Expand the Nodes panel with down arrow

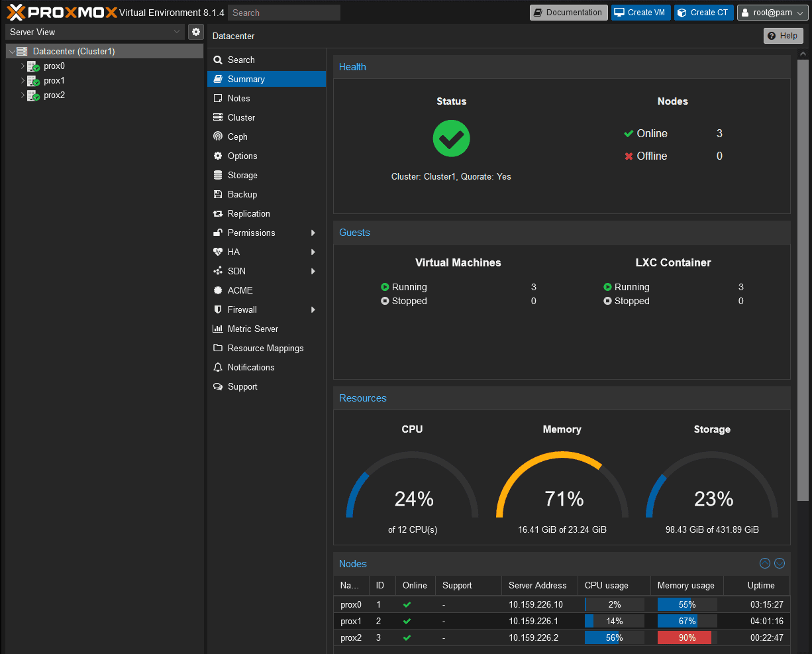[780, 563]
